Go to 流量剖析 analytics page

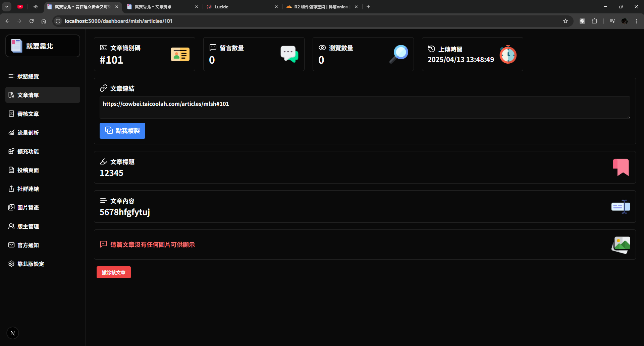[28, 133]
